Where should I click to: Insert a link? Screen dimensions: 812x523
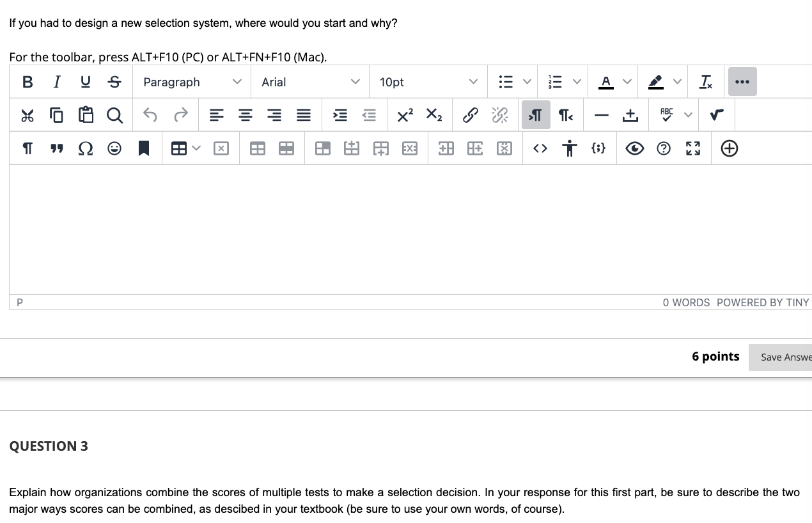point(471,114)
